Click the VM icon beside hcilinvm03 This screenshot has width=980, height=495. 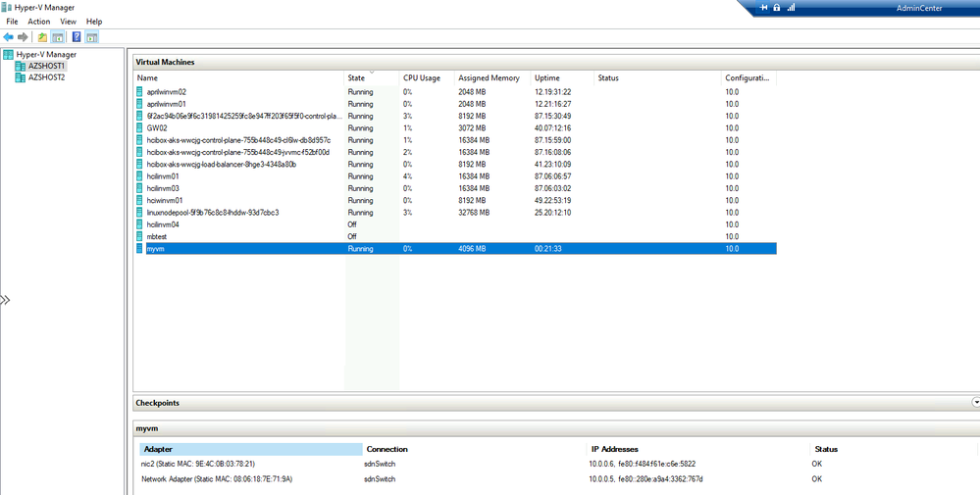(x=140, y=188)
